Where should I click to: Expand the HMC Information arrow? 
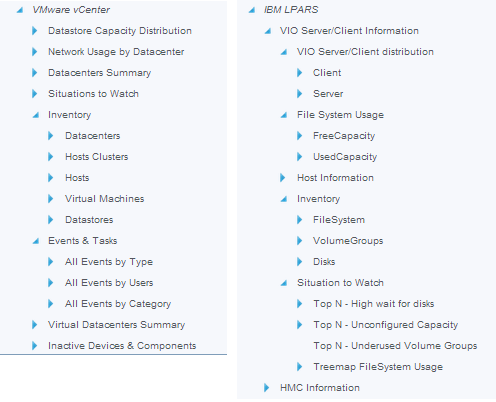pyautogui.click(x=267, y=388)
